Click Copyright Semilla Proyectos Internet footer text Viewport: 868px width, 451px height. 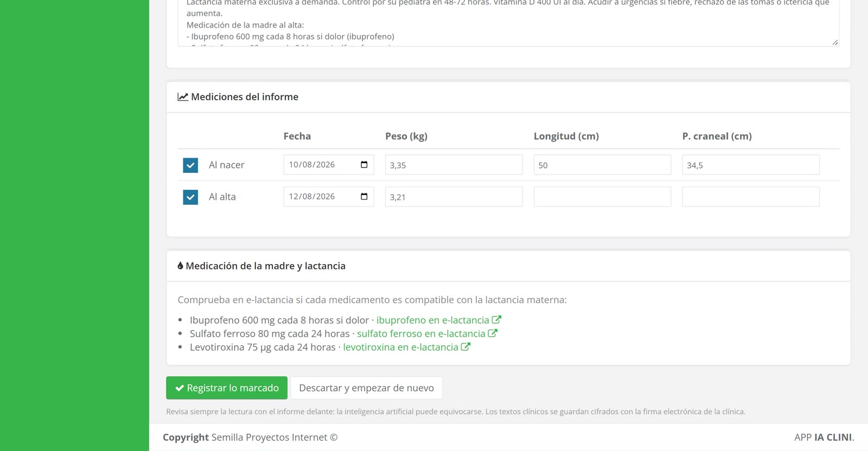pos(250,437)
